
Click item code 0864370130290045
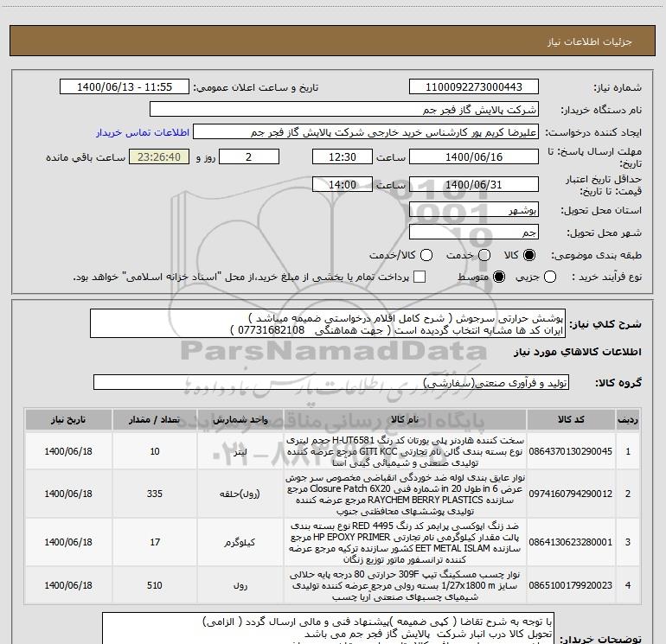[571, 451]
